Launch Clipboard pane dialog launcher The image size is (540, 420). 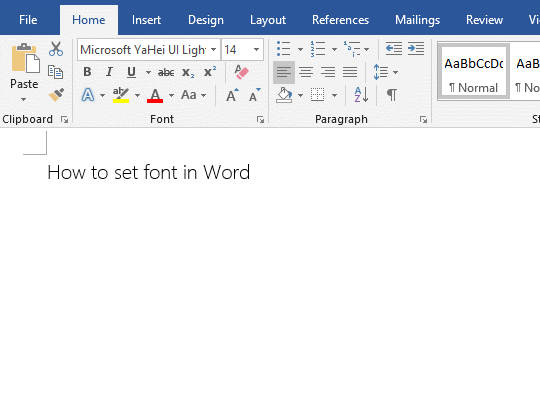pos(64,119)
